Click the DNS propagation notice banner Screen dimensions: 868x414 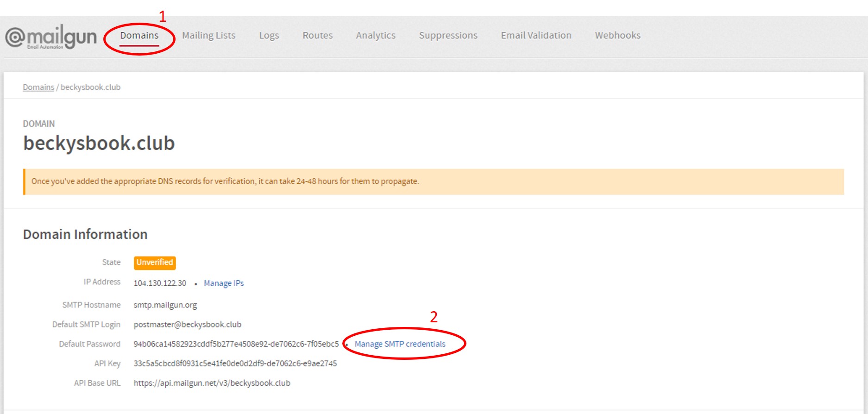point(434,182)
